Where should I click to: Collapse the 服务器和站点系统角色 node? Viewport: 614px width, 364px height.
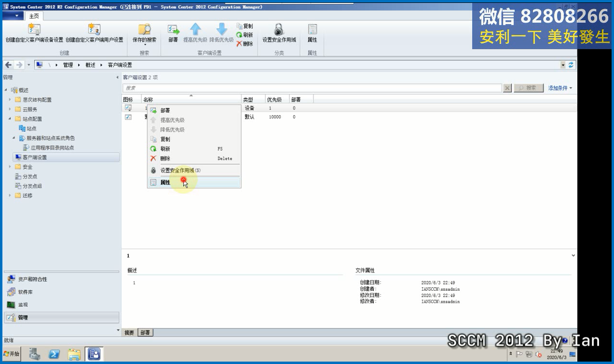[x=14, y=138]
